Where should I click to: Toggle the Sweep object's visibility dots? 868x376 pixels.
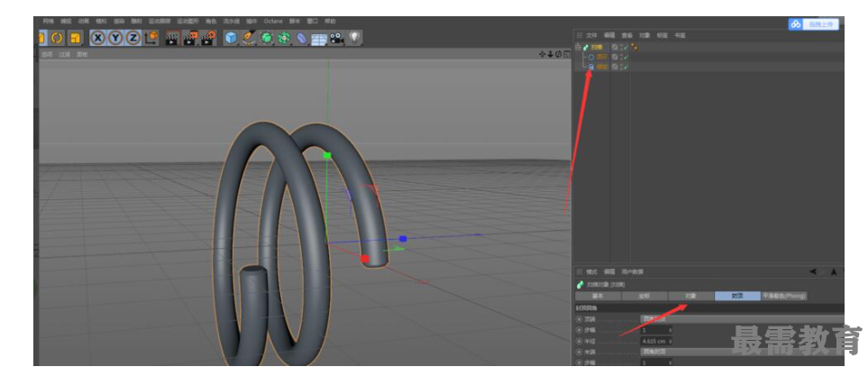(620, 47)
